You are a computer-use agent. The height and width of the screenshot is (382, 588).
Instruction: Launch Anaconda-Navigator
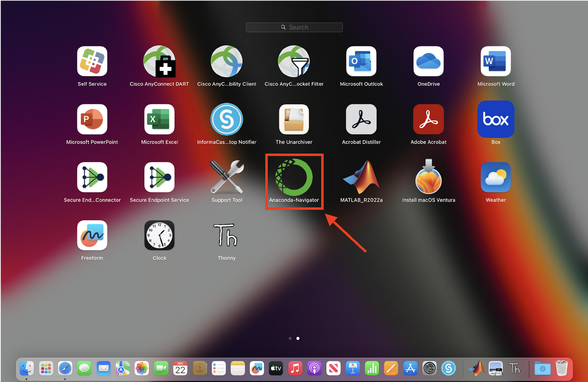(x=294, y=177)
